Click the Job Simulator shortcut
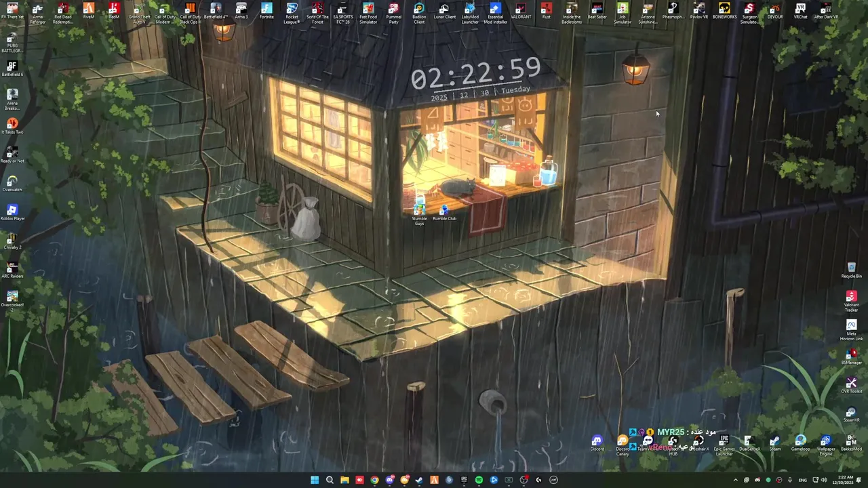The width and height of the screenshot is (868, 488). (x=623, y=13)
